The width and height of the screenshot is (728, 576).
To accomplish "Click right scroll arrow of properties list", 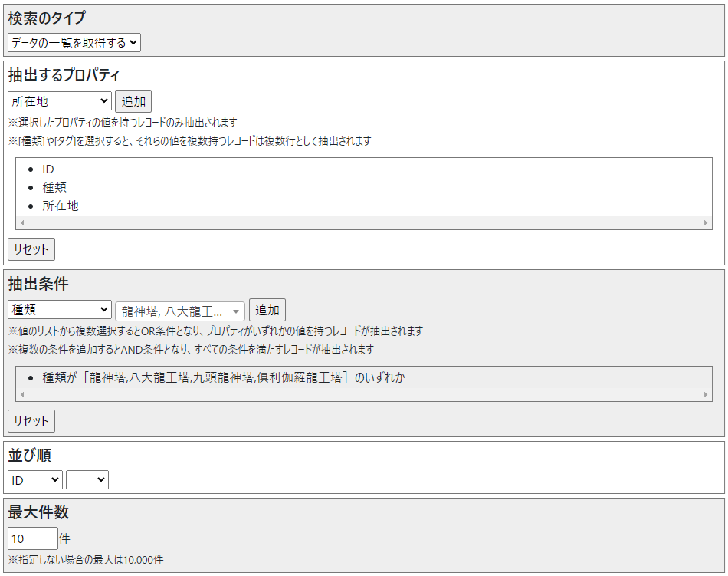I will tap(706, 223).
